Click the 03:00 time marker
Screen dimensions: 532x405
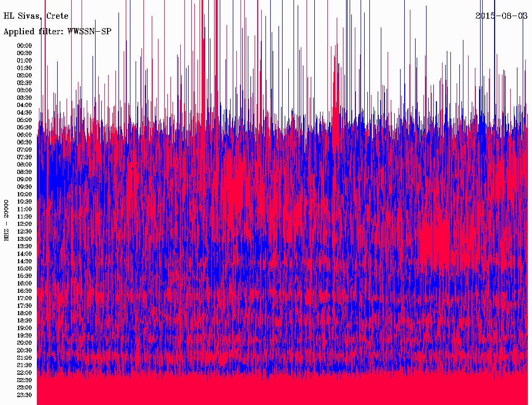[x=24, y=90]
